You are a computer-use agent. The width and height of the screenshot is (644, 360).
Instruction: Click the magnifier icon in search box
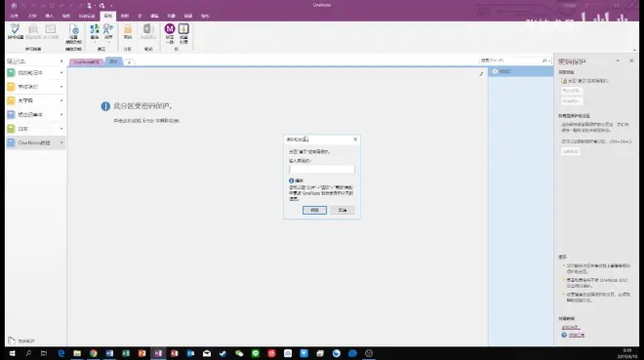tap(544, 60)
